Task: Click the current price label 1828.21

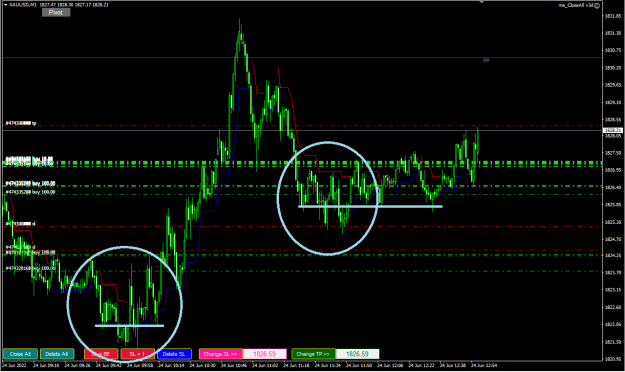Action: (613, 130)
